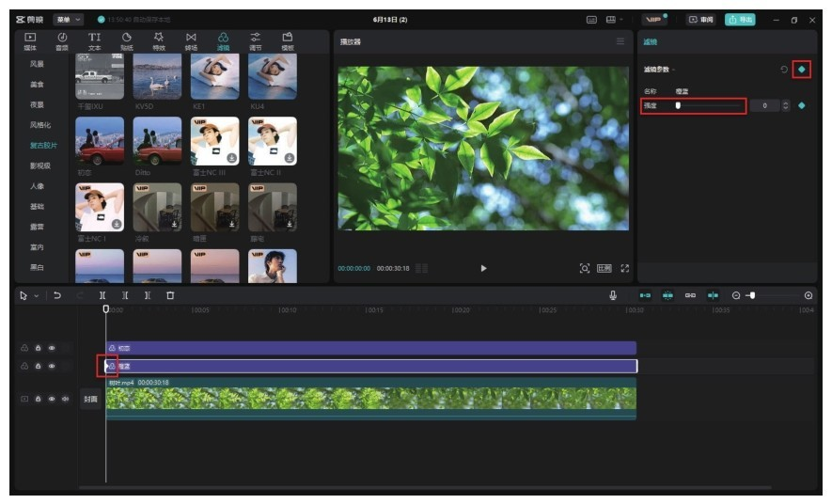
Task: Click the 转场 (Transitions) icon
Action: coord(191,40)
